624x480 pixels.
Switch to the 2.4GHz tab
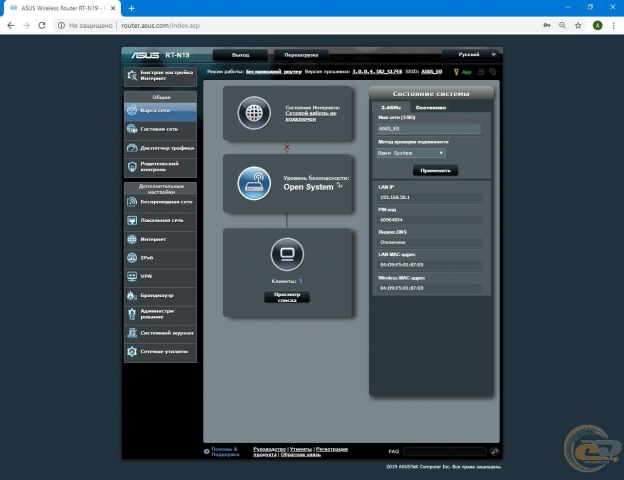pos(391,107)
